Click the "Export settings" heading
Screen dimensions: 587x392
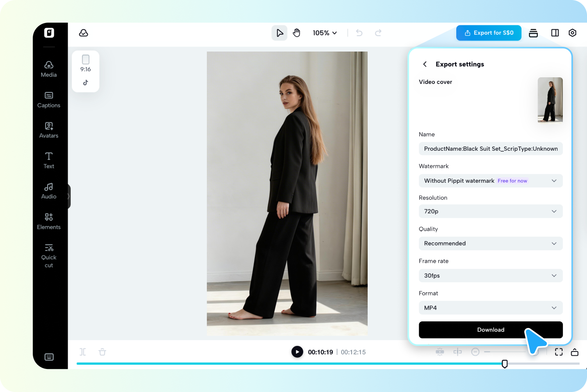[460, 64]
